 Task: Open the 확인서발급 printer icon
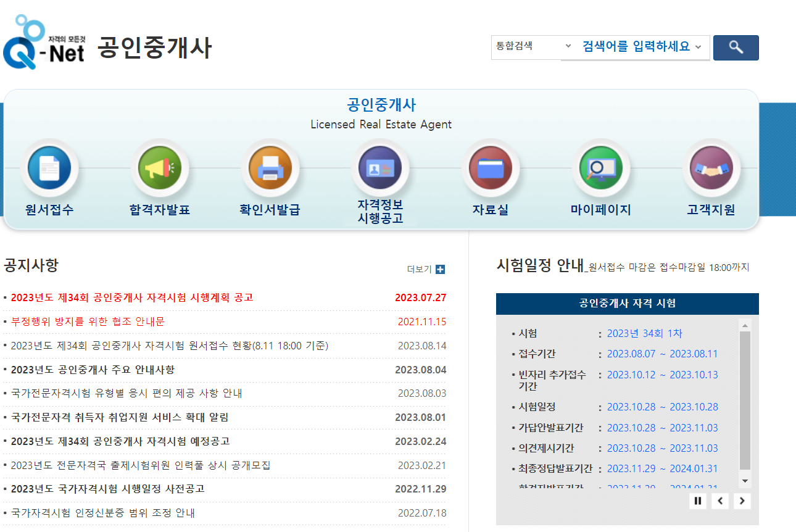click(x=270, y=168)
